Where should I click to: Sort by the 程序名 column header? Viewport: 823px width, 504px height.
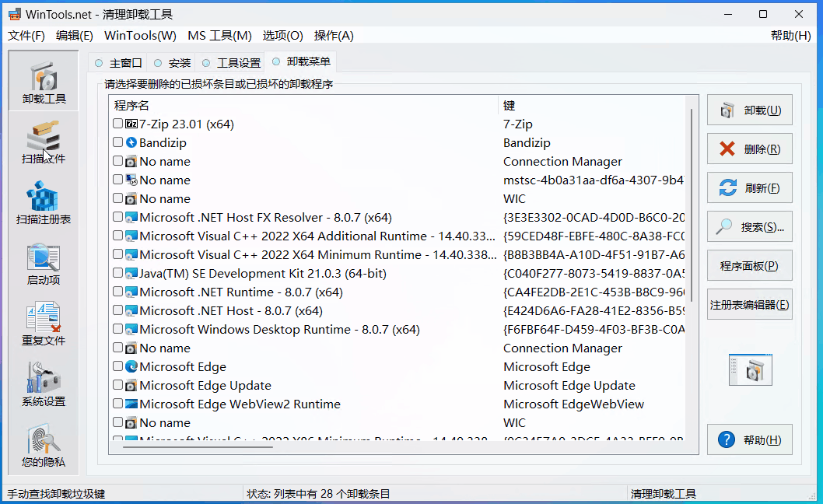tap(303, 106)
